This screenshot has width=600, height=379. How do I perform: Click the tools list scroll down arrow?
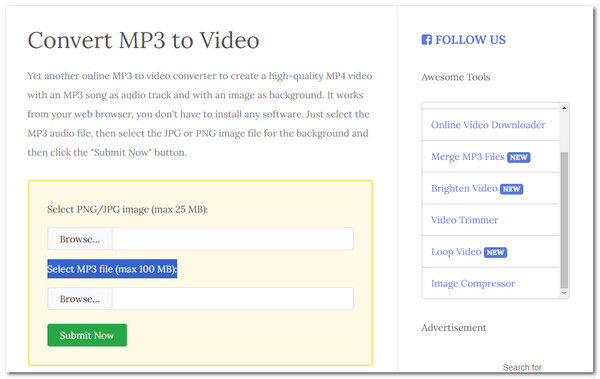point(564,293)
